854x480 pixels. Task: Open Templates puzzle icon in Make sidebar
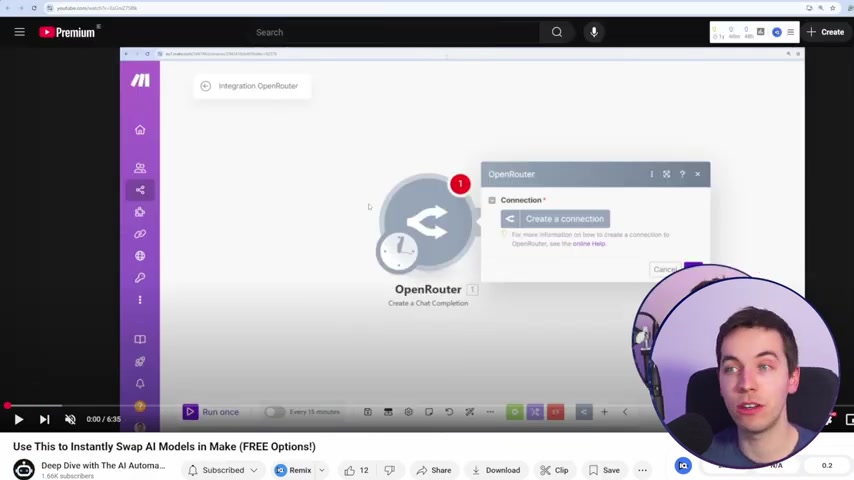click(140, 212)
